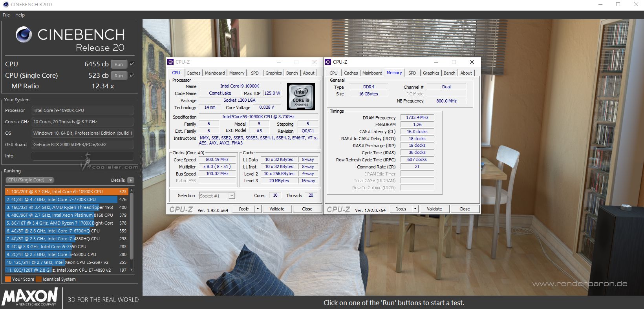Switch to Graphics tab in right CPU-Z window
The height and width of the screenshot is (309, 644).
pos(431,73)
